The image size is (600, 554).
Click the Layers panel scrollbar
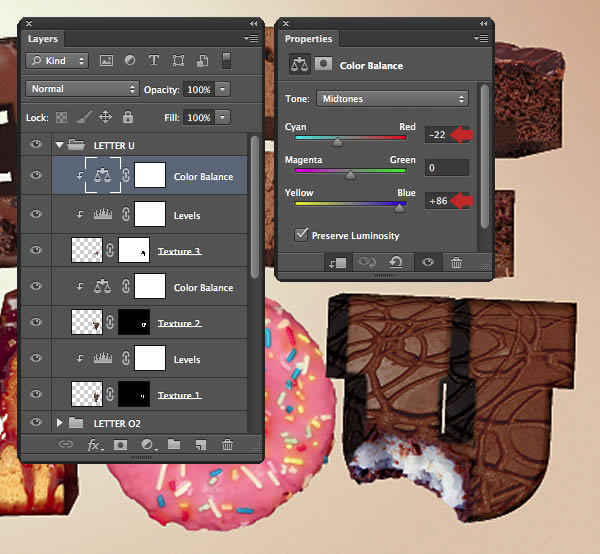[x=254, y=207]
